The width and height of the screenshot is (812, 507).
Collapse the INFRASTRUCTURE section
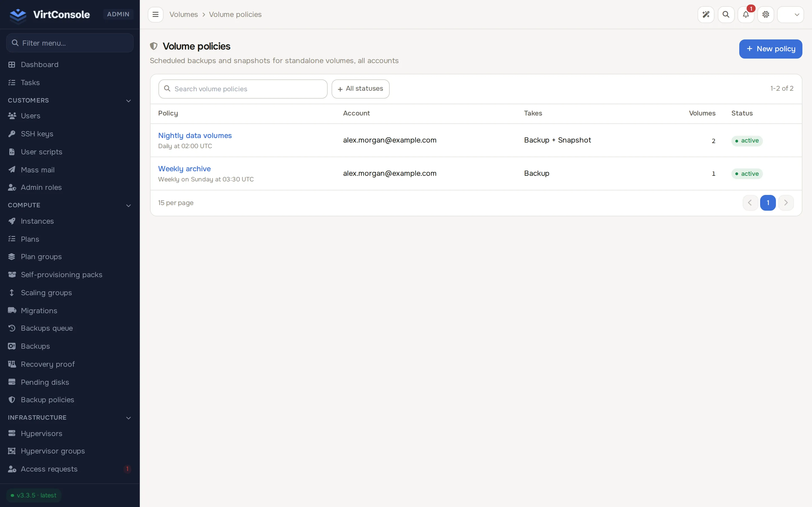[128, 418]
